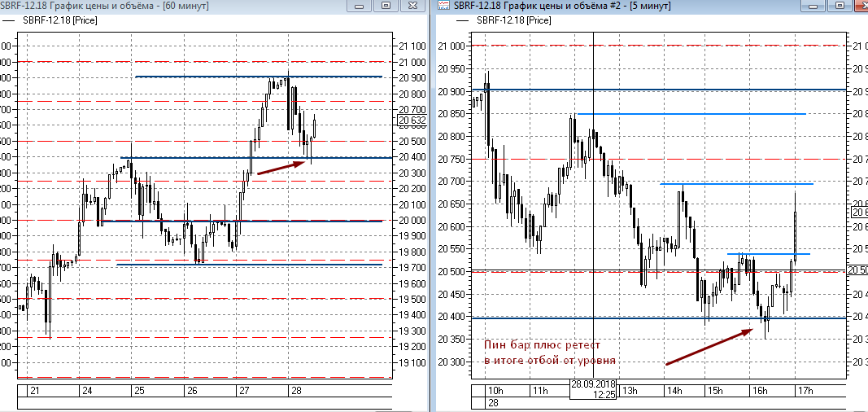Click the 20 400 label on the 60-minute price axis
The width and height of the screenshot is (868, 412).
(x=411, y=157)
